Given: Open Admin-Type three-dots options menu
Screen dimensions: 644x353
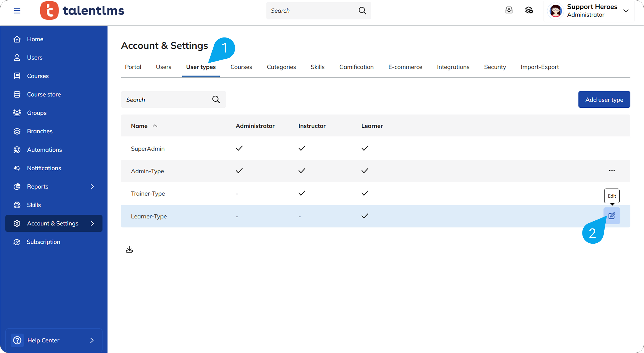Looking at the screenshot, I should coord(612,171).
